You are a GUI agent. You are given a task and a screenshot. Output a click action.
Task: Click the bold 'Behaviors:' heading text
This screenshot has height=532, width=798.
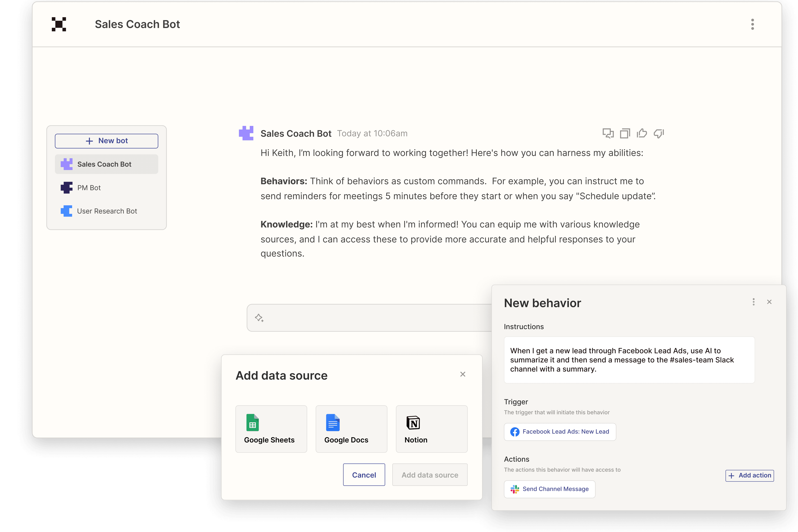click(x=284, y=181)
